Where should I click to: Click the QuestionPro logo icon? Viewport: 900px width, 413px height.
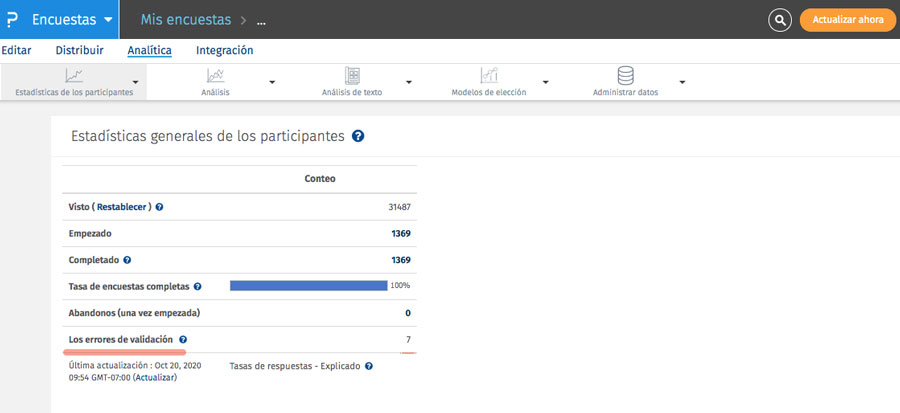pyautogui.click(x=12, y=19)
